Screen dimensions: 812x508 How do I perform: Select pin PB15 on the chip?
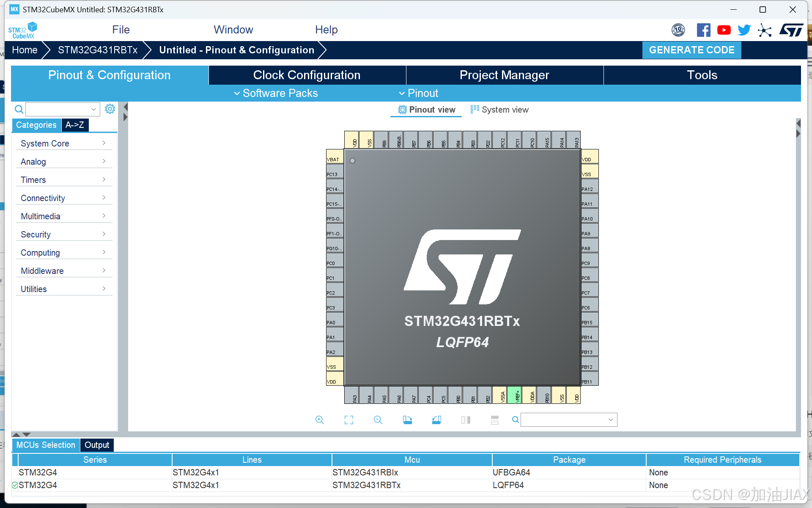click(590, 319)
